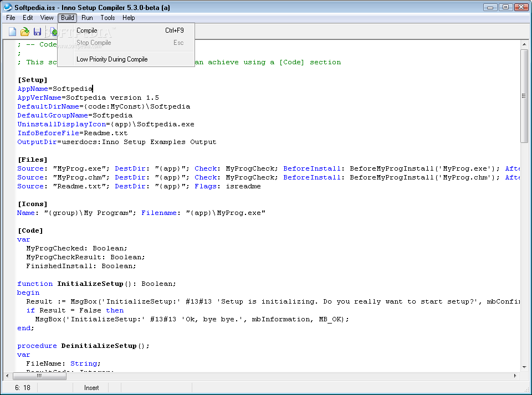
Task: Click the 'end;' line
Action: pyautogui.click(x=26, y=328)
